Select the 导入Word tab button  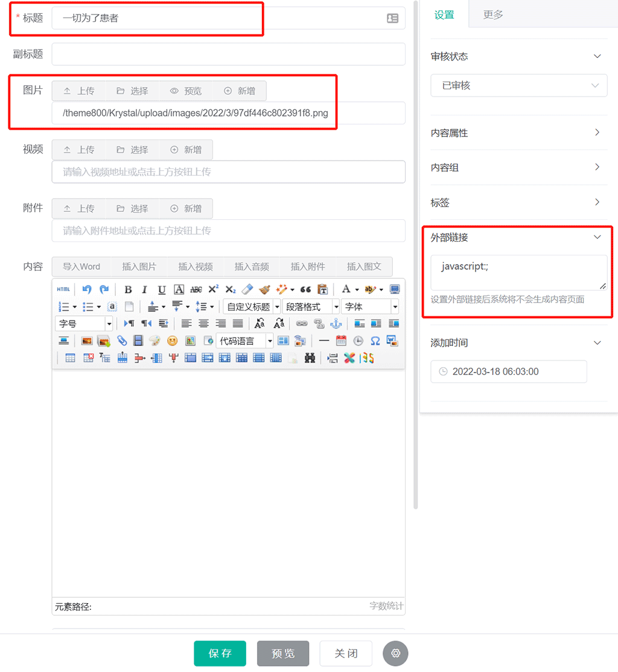pyautogui.click(x=81, y=266)
